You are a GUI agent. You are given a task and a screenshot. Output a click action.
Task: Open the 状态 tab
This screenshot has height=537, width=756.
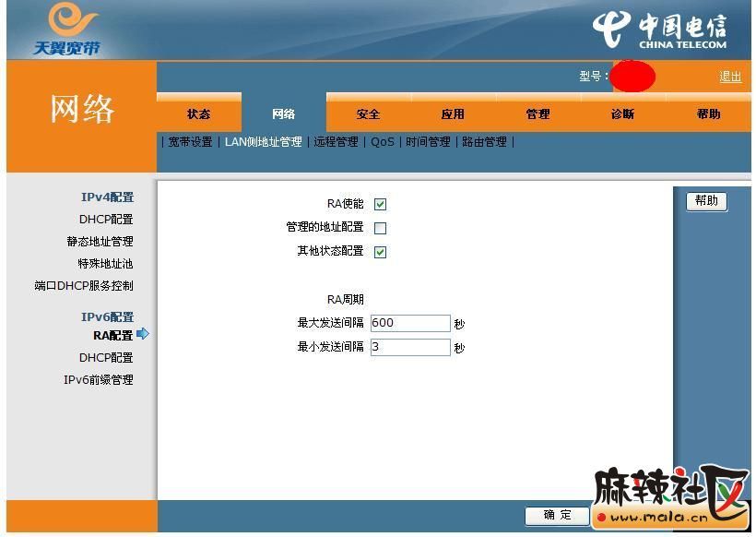coord(198,114)
